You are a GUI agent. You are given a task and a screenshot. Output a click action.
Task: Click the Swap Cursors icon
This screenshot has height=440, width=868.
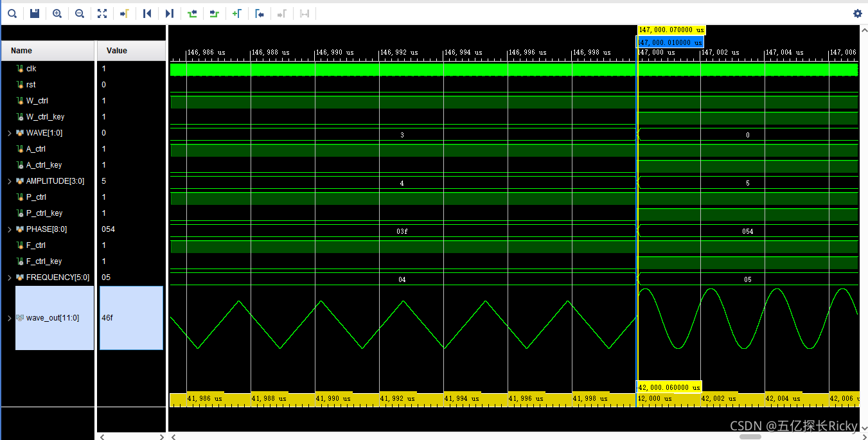coord(305,13)
